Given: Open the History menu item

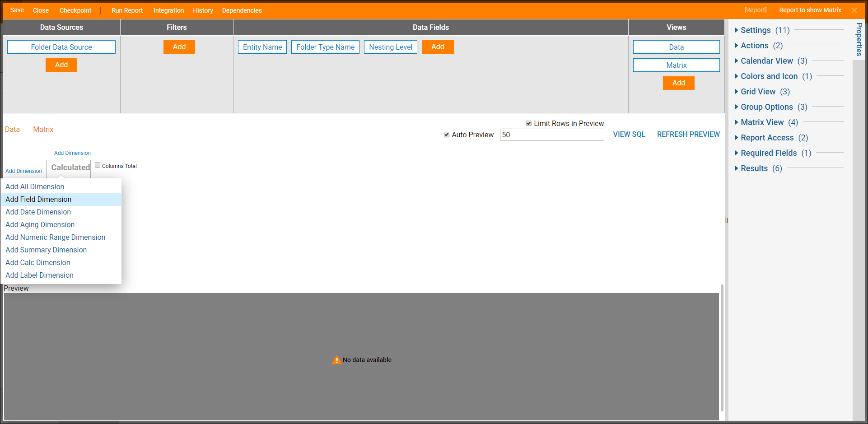Looking at the screenshot, I should tap(203, 10).
